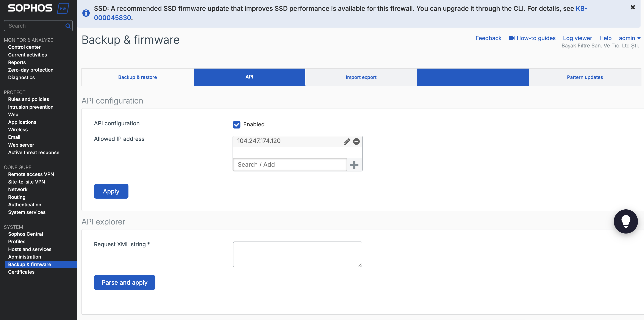The height and width of the screenshot is (320, 644).
Task: Open the KB-000045830 article link
Action: tap(341, 13)
